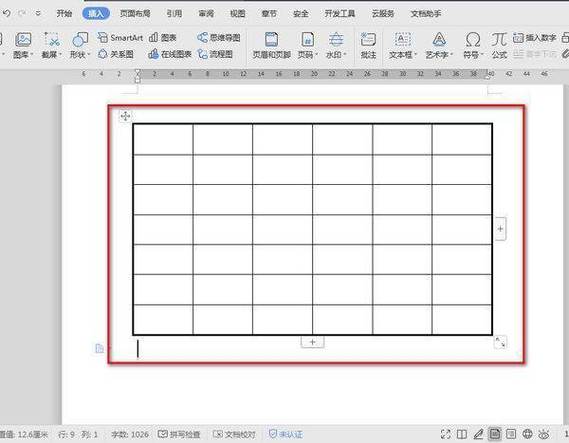The height and width of the screenshot is (443, 569).
Task: Expand the 截屏 dropdown arrow
Action: [x=60, y=55]
